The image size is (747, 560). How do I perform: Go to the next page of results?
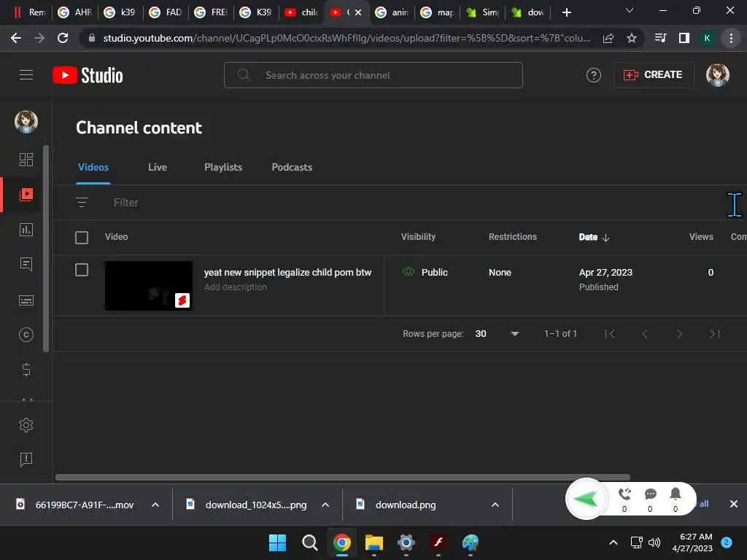tap(680, 334)
